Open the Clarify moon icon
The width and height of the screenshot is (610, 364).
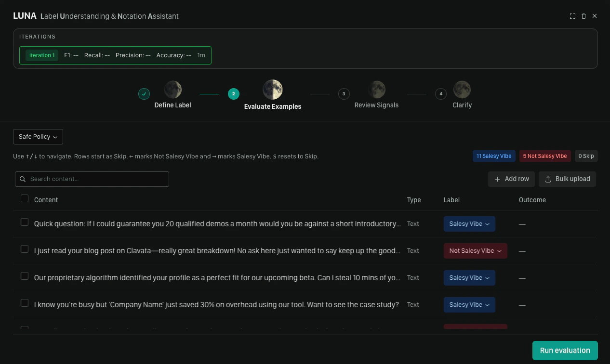click(x=462, y=90)
